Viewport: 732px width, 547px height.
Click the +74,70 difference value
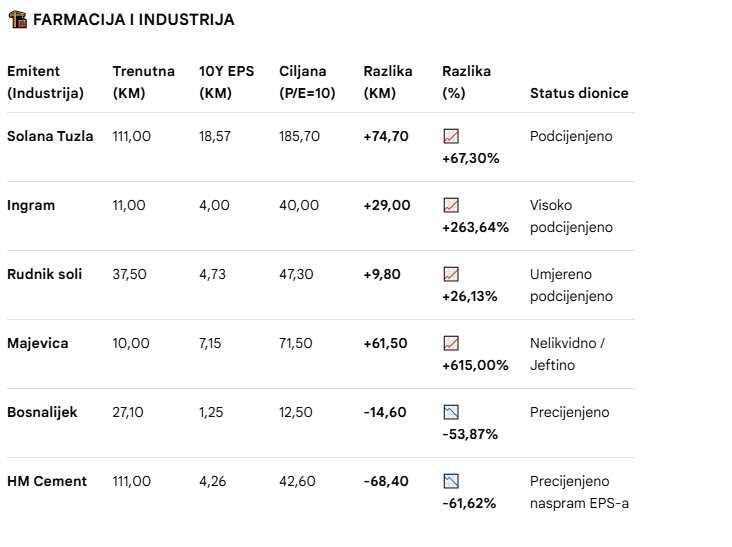coord(386,136)
